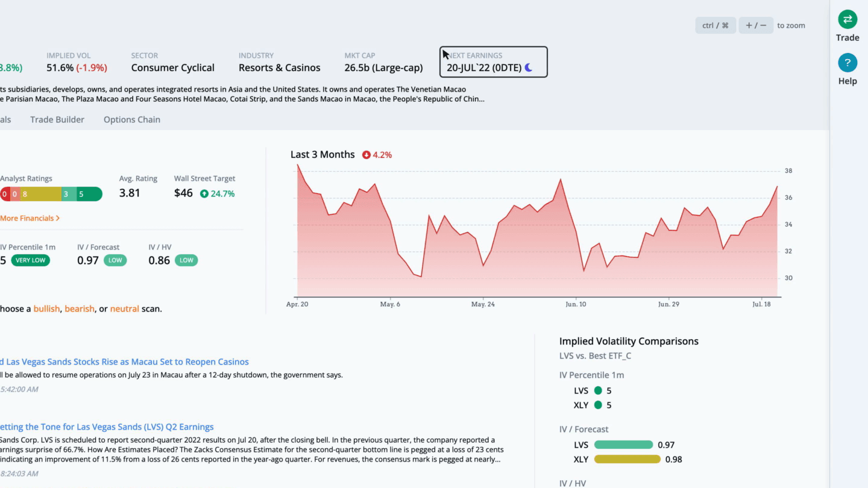This screenshot has width=868, height=488.
Task: Click the LVS vs. Best ETF_C text
Action: click(595, 355)
